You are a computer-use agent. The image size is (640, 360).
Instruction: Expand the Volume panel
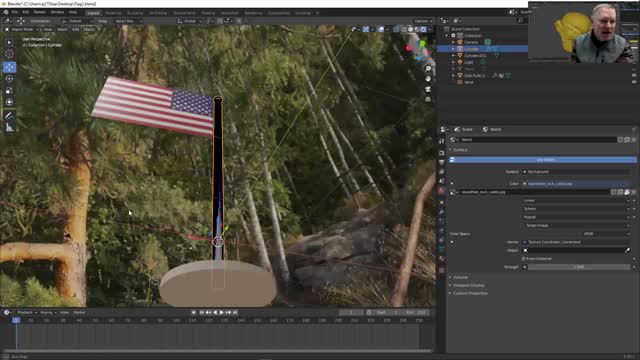[x=460, y=277]
